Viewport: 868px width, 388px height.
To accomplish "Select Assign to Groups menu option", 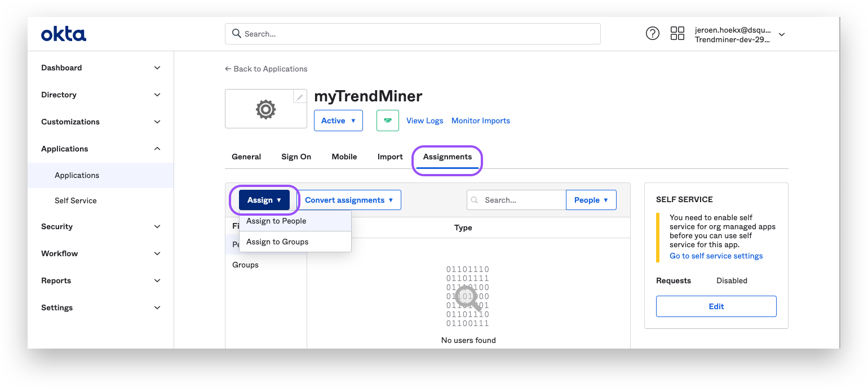I will [x=277, y=242].
